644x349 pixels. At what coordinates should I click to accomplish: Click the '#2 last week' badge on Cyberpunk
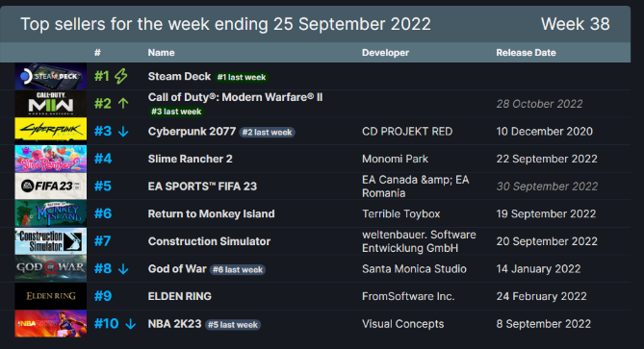point(267,132)
